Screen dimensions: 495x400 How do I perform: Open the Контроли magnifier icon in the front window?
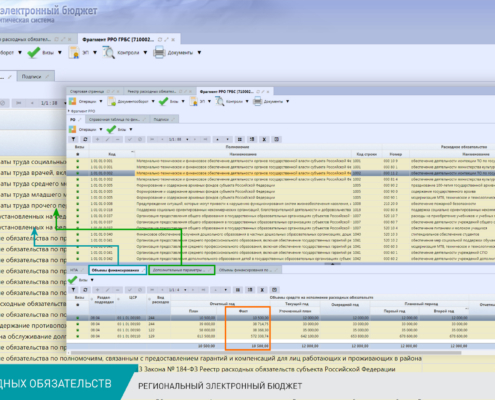click(220, 101)
